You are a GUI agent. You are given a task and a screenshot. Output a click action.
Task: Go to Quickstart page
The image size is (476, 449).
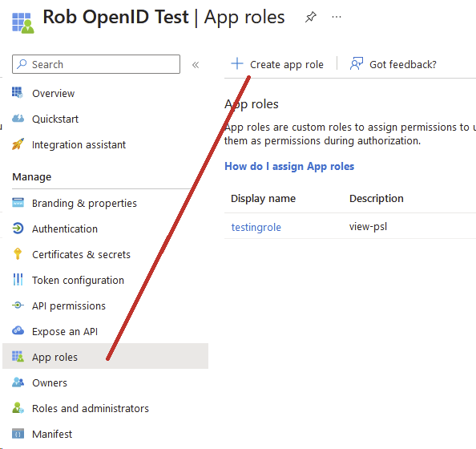pos(55,119)
